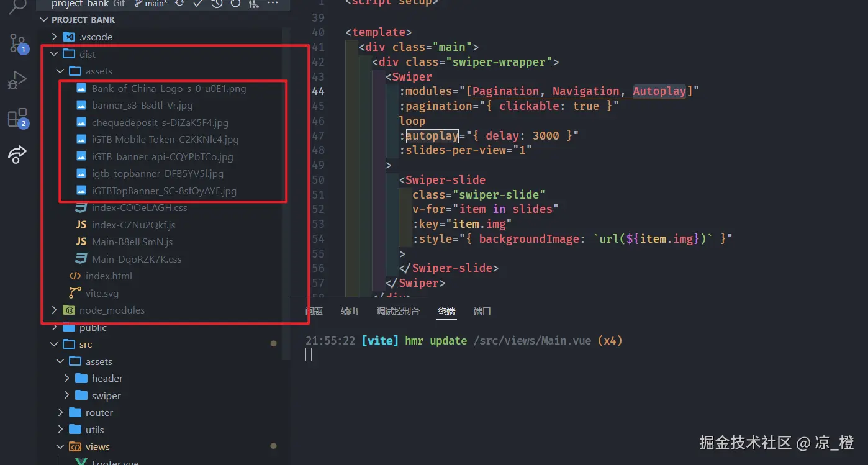Viewport: 868px width, 465px height.
Task: Expand the header folder
Action: (x=67, y=379)
